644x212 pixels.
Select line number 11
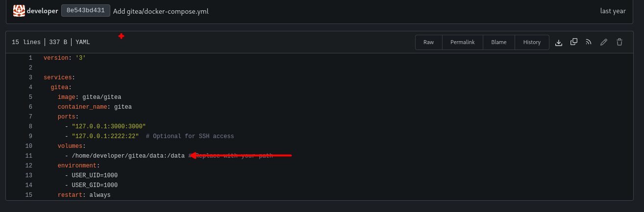pyautogui.click(x=28, y=156)
